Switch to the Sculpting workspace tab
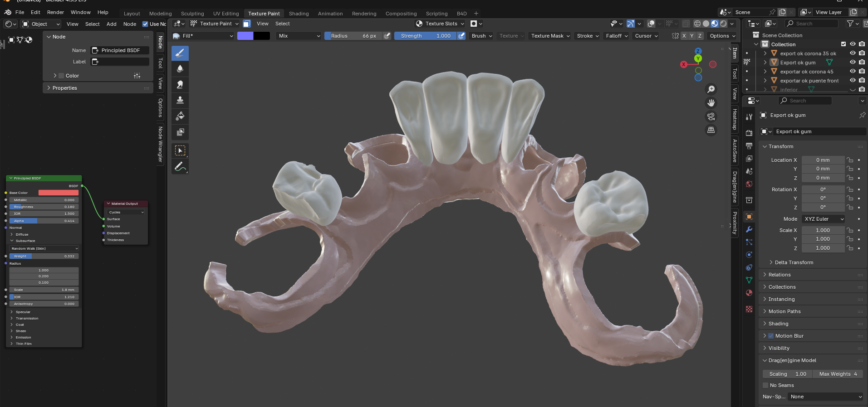The width and height of the screenshot is (868, 407). pos(192,14)
